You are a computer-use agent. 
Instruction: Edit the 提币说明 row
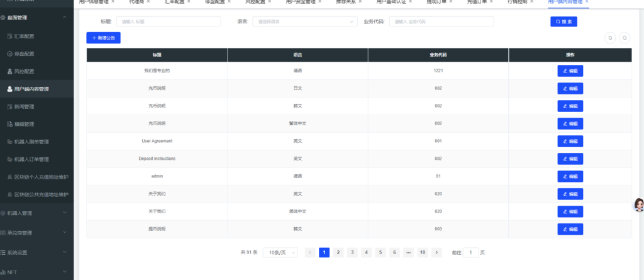[570, 229]
